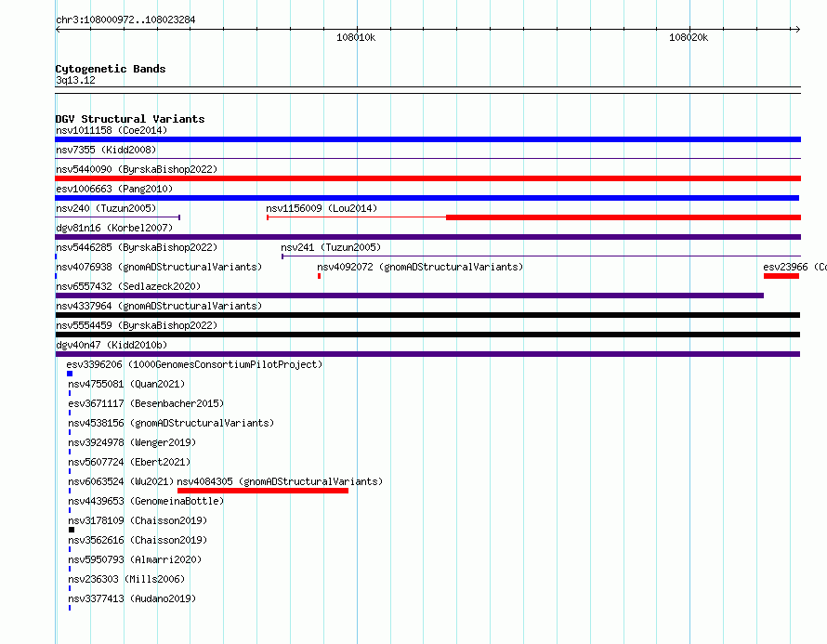
Task: Click nsv4538156 (gnomADStructuralVariants) label
Action: (x=171, y=423)
